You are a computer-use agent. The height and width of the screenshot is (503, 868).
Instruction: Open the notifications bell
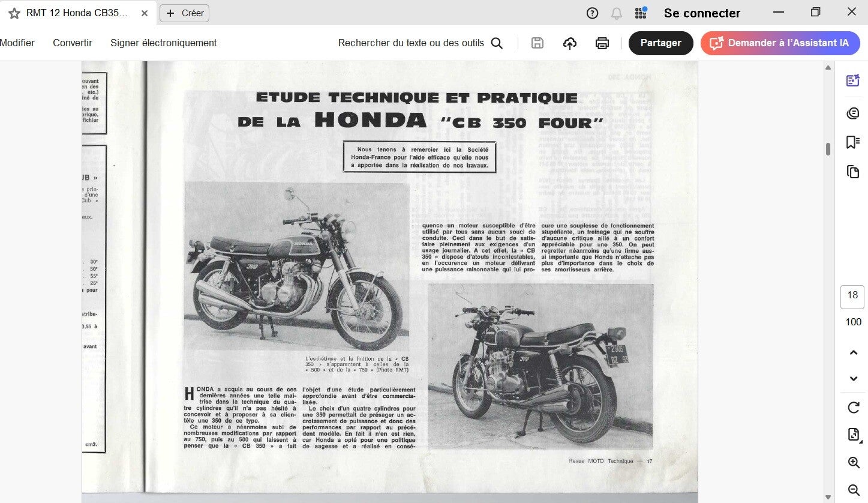617,13
